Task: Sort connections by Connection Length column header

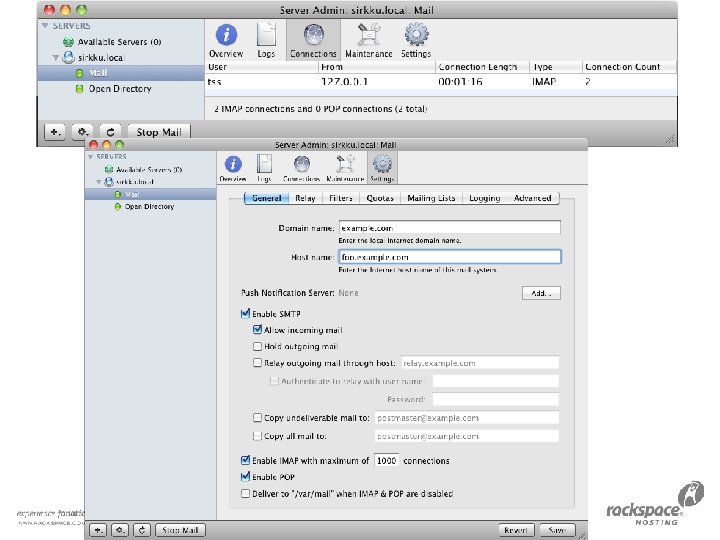Action: click(x=482, y=67)
